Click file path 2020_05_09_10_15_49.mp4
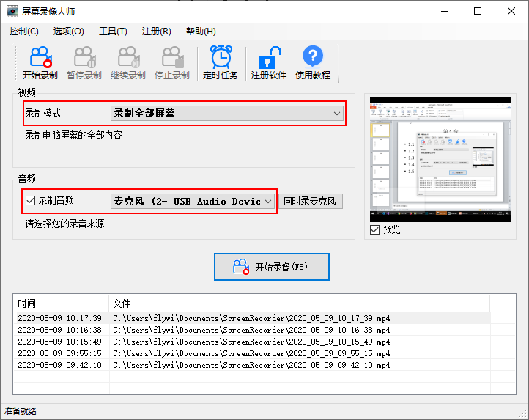Image resolution: width=529 pixels, height=420 pixels. (x=251, y=342)
